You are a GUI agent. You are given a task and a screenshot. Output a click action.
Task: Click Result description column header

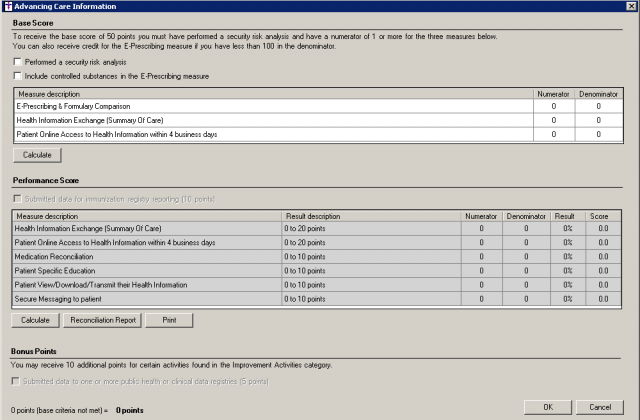(370, 215)
